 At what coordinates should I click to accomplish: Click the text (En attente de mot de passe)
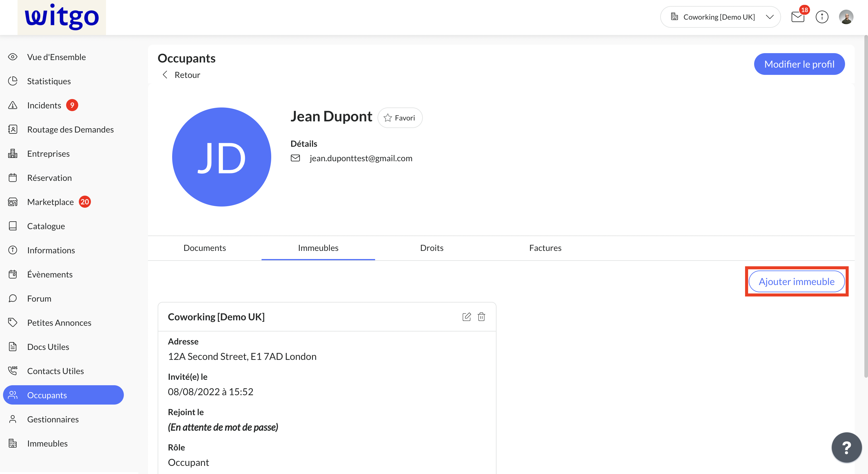(223, 427)
